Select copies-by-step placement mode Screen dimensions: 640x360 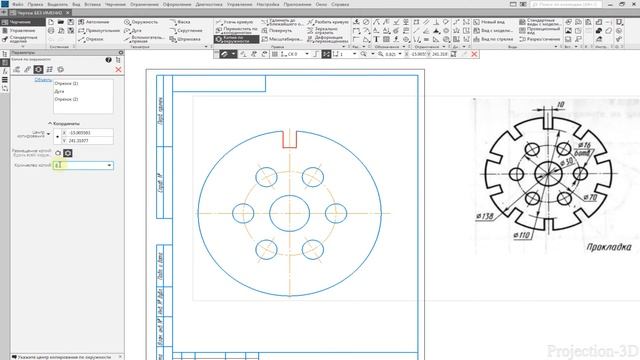click(x=58, y=153)
